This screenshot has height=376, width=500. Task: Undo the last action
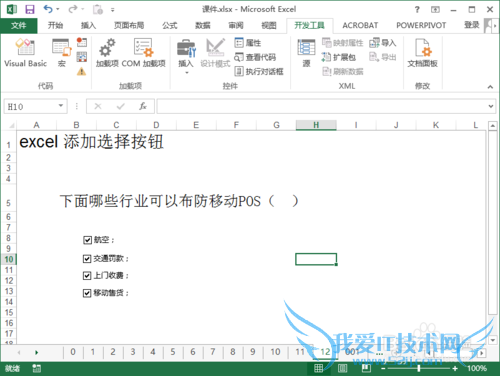48,9
